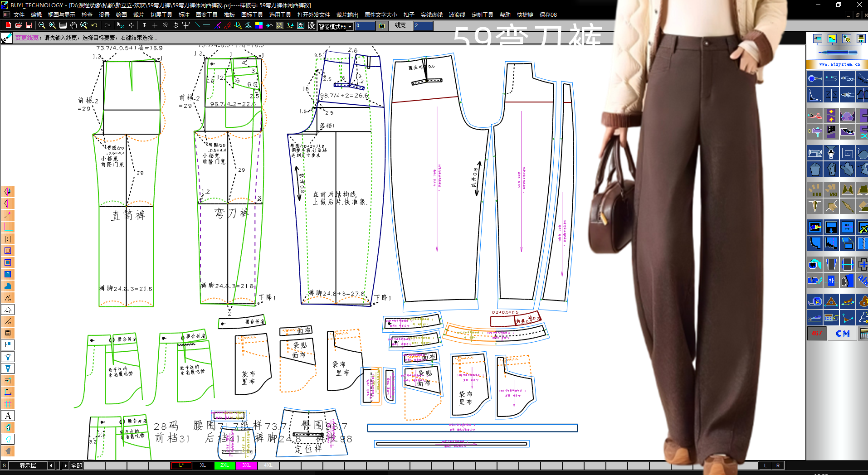Toggle the magenta 3XL size layer
The height and width of the screenshot is (475, 868).
pos(246,465)
